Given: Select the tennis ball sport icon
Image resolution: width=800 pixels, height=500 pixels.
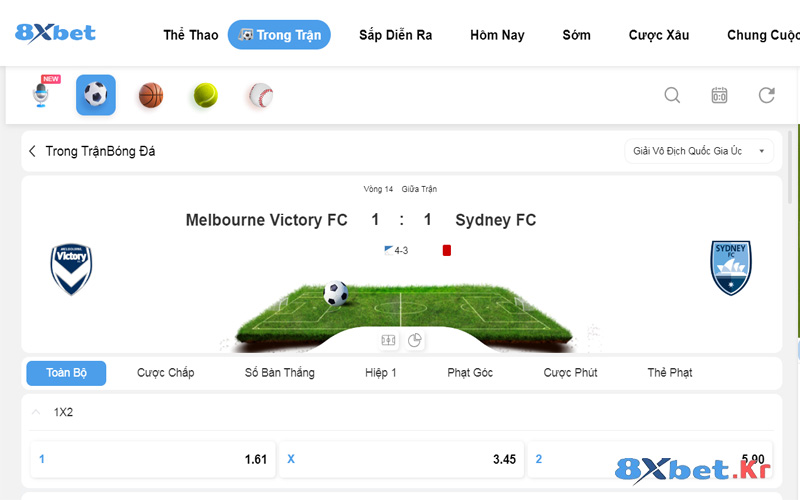Looking at the screenshot, I should pyautogui.click(x=206, y=95).
